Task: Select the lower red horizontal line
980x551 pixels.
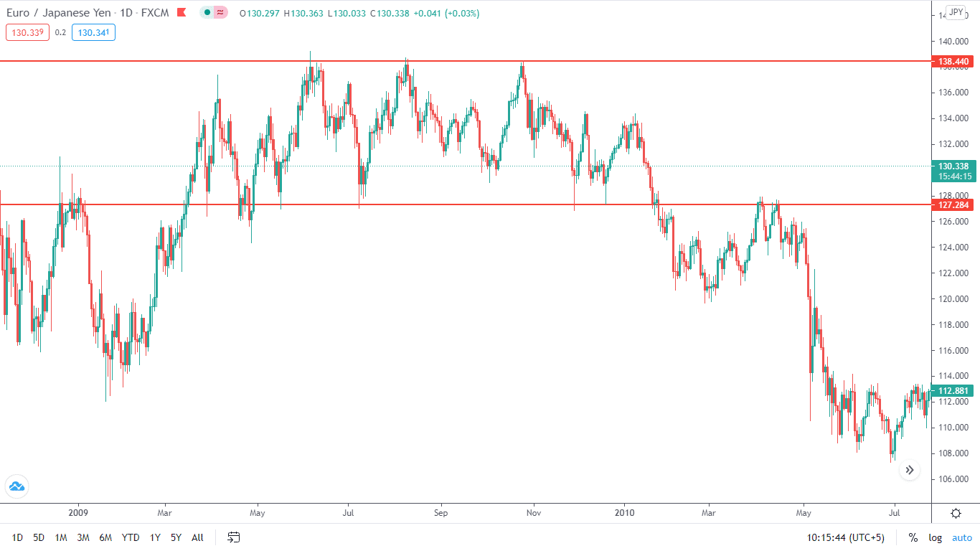Action: [465, 204]
